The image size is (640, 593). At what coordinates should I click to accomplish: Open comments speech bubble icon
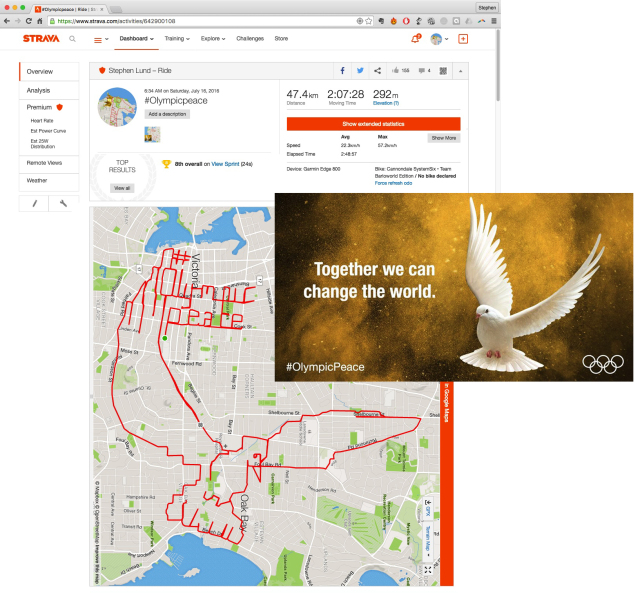pyautogui.click(x=424, y=71)
